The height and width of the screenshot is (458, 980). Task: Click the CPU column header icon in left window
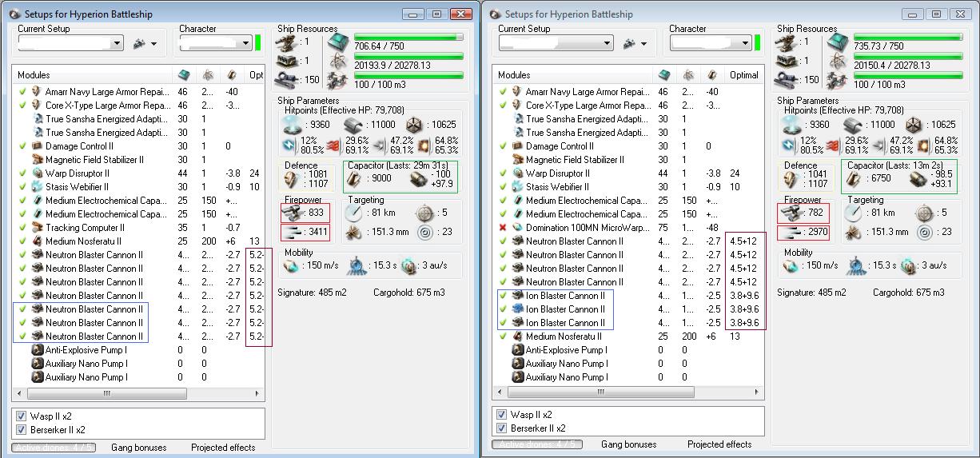tap(184, 75)
